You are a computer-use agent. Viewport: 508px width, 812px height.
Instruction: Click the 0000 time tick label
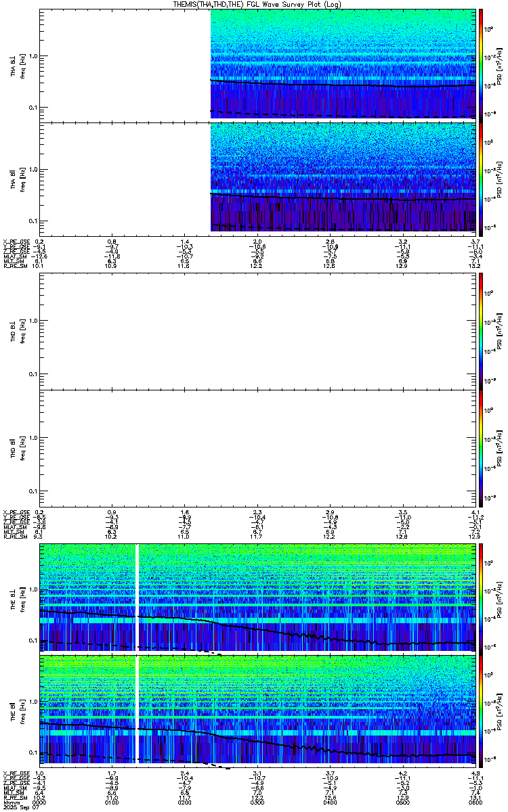(x=39, y=803)
